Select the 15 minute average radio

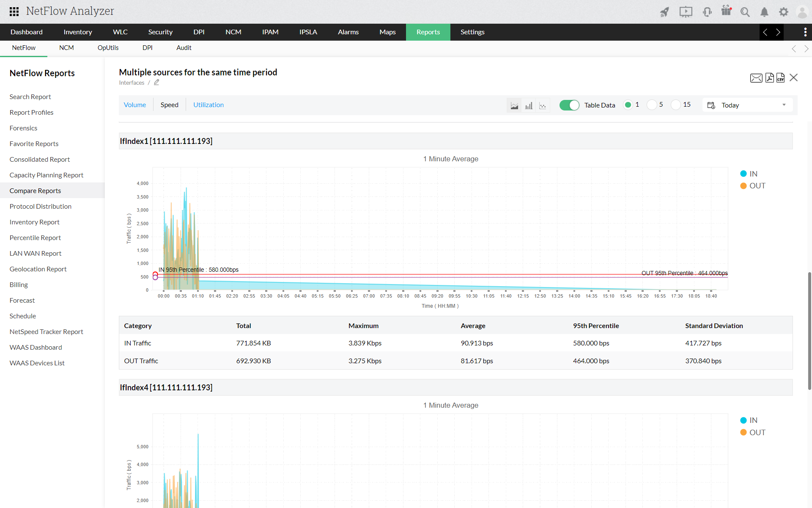pyautogui.click(x=676, y=105)
